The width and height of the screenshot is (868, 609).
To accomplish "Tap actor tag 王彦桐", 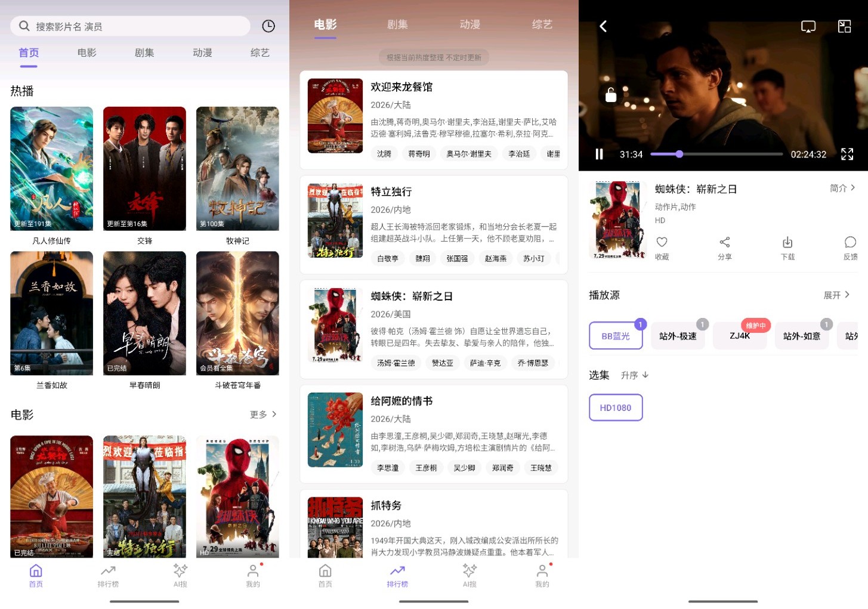I will (426, 468).
